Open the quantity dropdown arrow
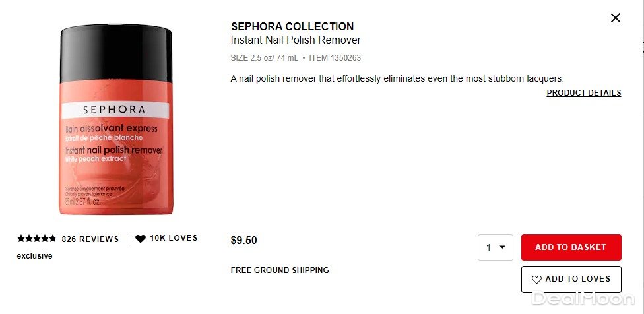The width and height of the screenshot is (644, 314). (x=502, y=247)
